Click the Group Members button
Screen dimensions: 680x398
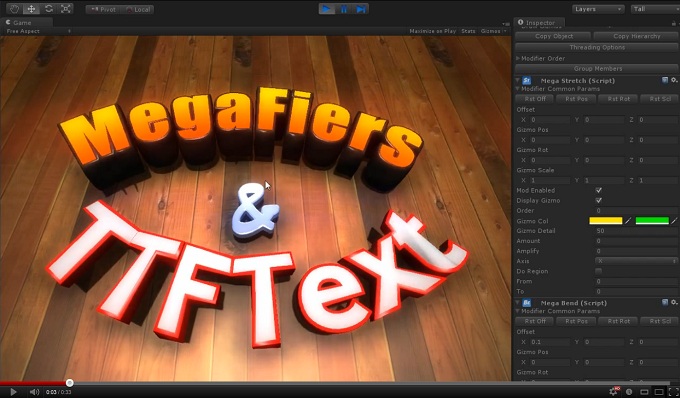click(597, 69)
